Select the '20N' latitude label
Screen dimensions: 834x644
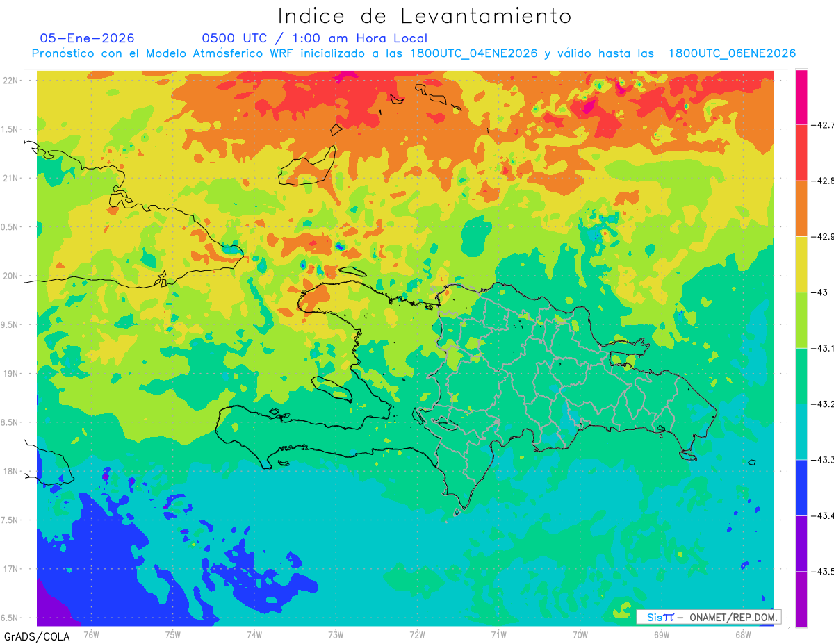click(11, 276)
